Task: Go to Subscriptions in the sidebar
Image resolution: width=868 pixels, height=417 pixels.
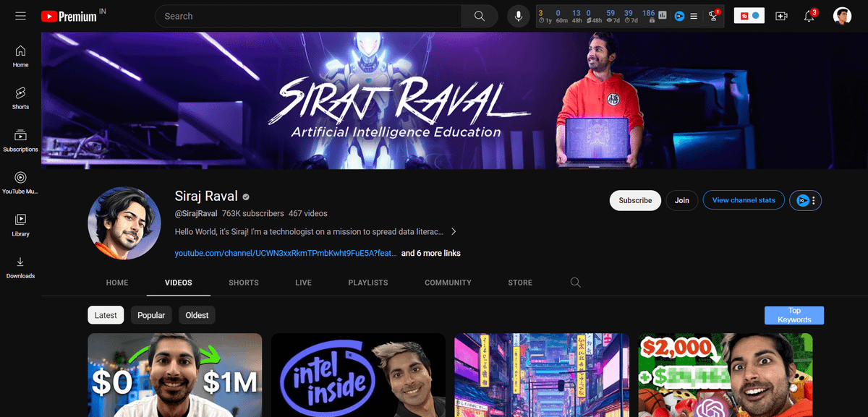Action: (x=20, y=140)
